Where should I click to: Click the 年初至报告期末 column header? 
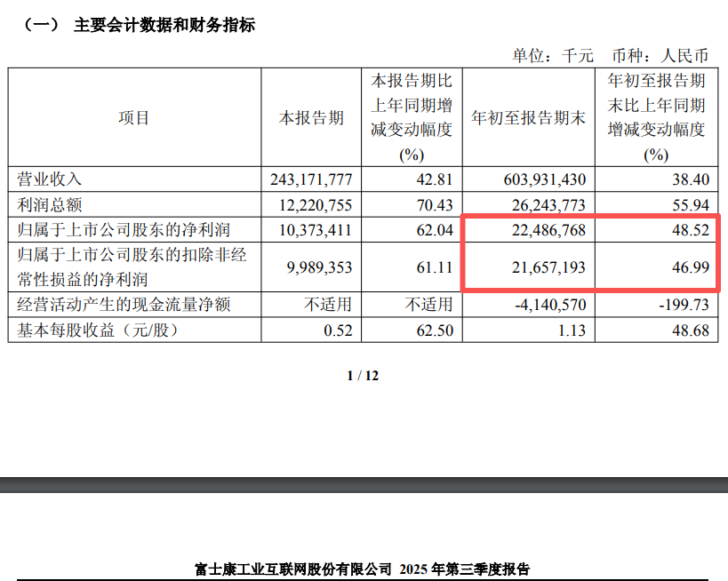coord(528,118)
